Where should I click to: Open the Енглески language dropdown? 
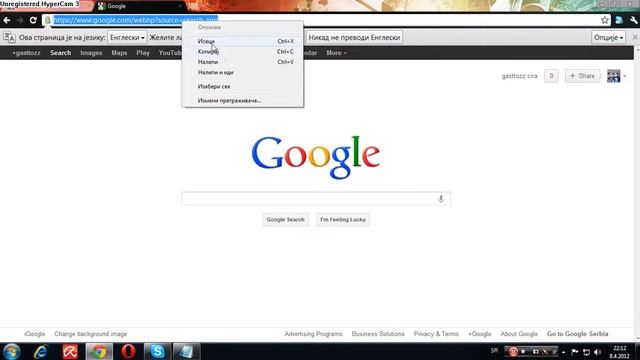click(127, 38)
